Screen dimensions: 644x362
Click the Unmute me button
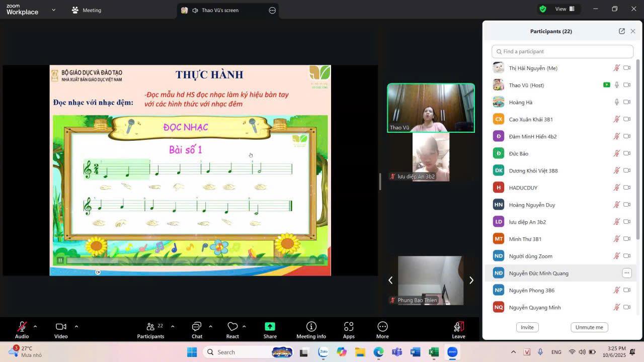(589, 327)
